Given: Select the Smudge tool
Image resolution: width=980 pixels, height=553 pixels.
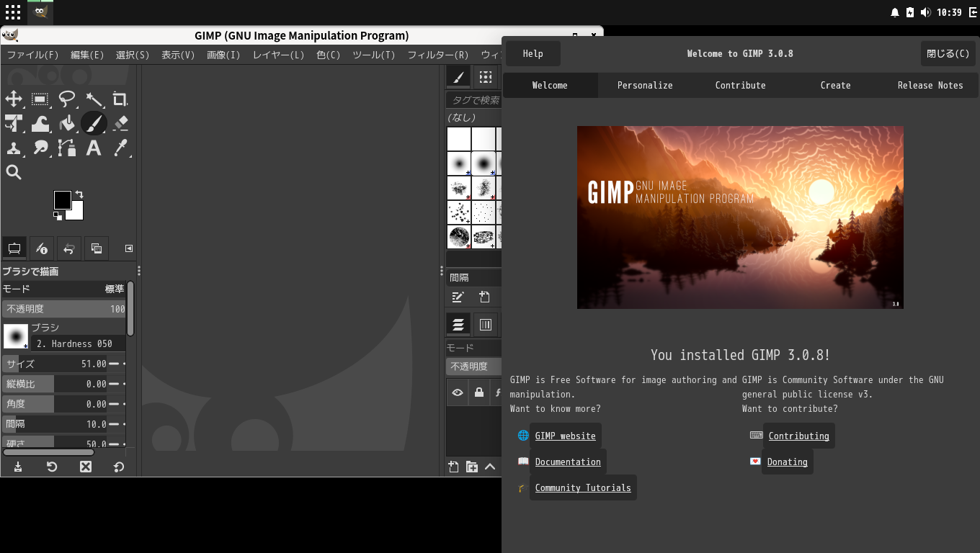Looking at the screenshot, I should click(x=40, y=148).
